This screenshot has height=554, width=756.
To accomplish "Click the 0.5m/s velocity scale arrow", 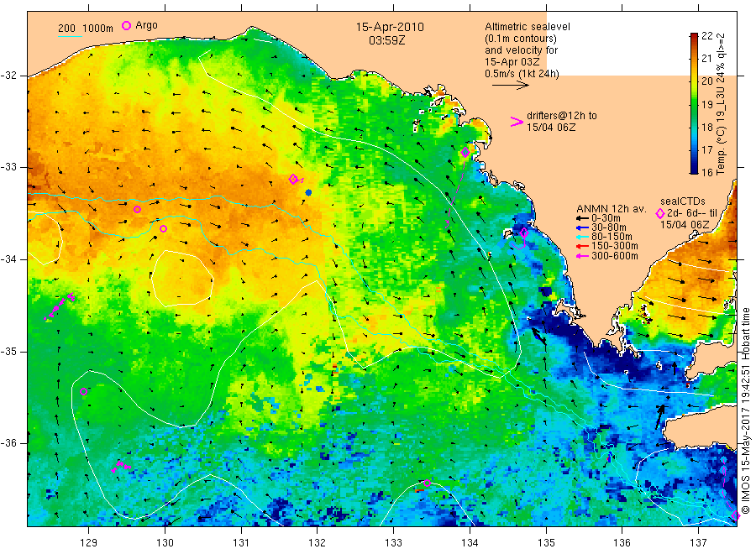I will [511, 86].
